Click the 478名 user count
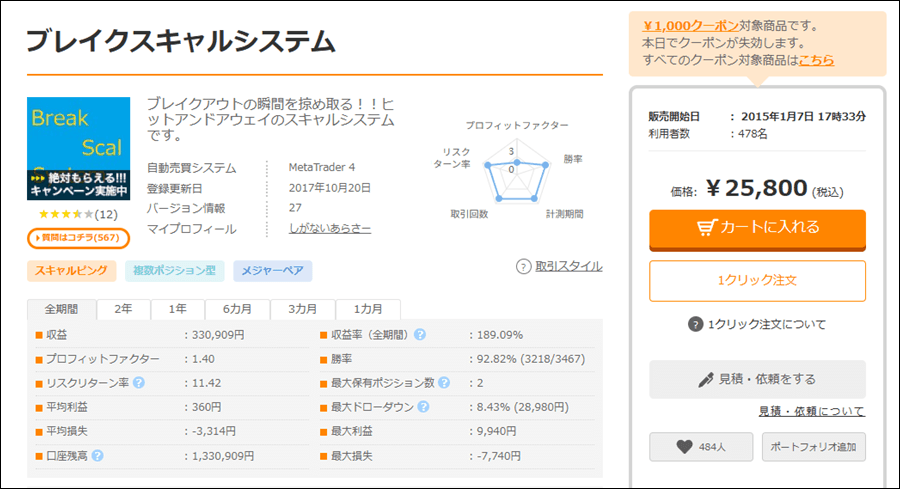 click(x=753, y=134)
